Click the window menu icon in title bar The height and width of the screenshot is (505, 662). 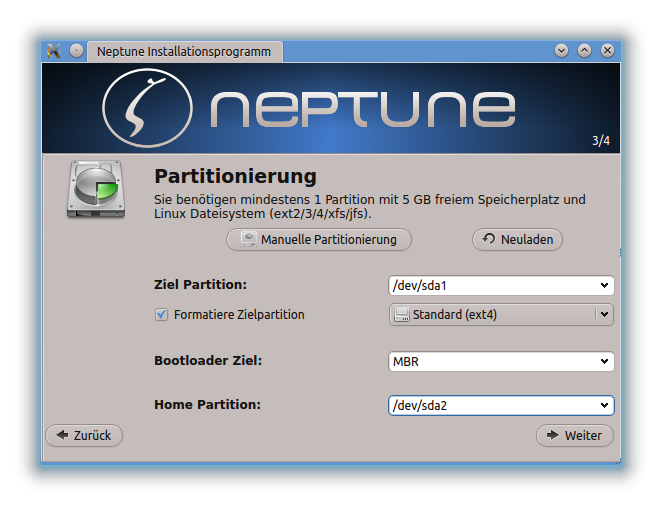pos(54,51)
